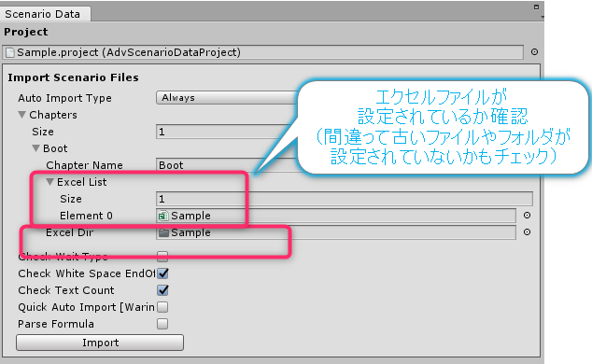
Task: Select the Sample.project object field
Action: pos(262,52)
